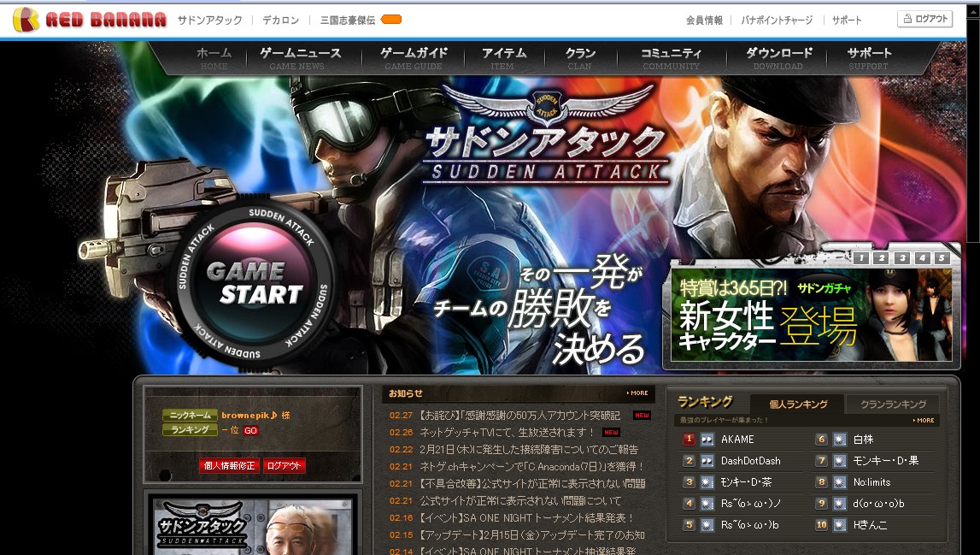The width and height of the screenshot is (980, 555).
Task: Click the ログアウト button in header
Action: (x=925, y=19)
